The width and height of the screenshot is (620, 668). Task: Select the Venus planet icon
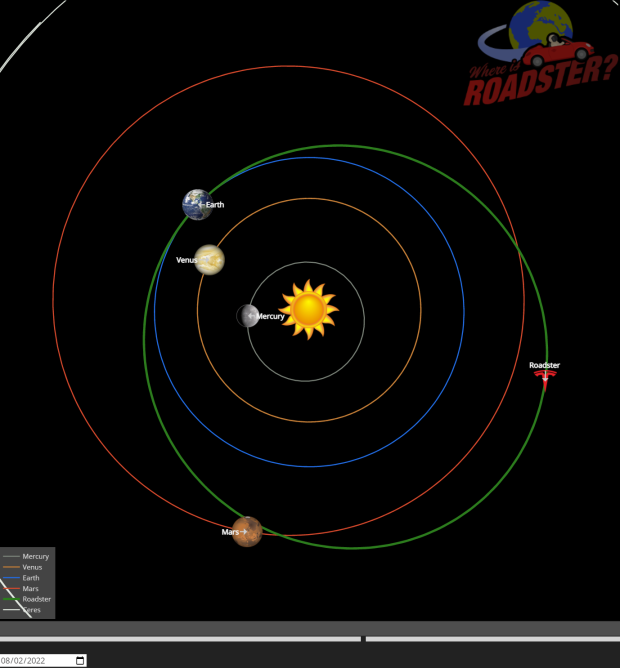[x=209, y=259]
